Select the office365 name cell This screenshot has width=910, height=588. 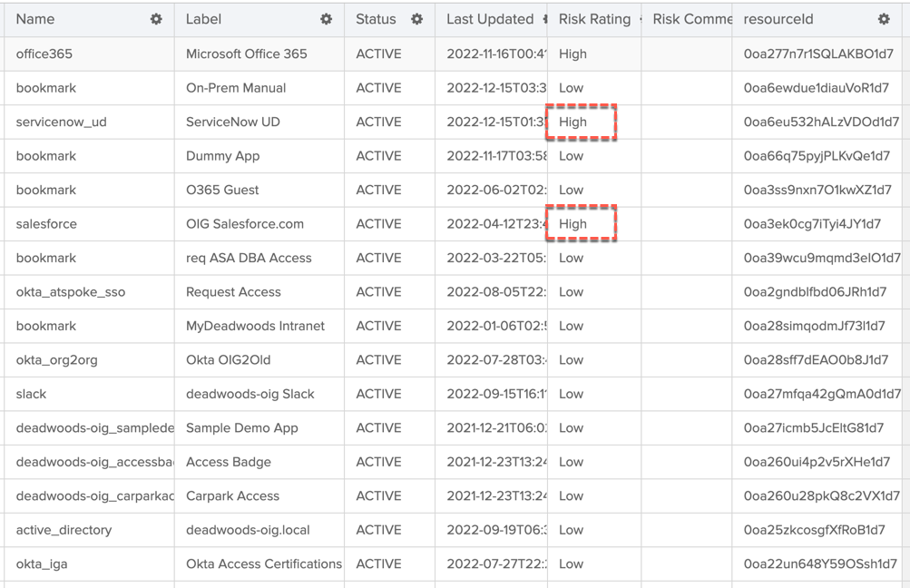pyautogui.click(x=44, y=54)
